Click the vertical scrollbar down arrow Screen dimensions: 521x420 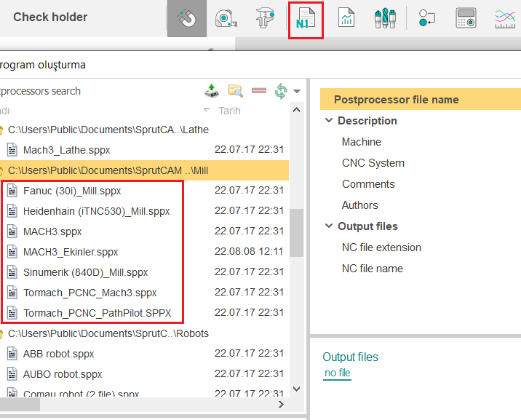296,389
